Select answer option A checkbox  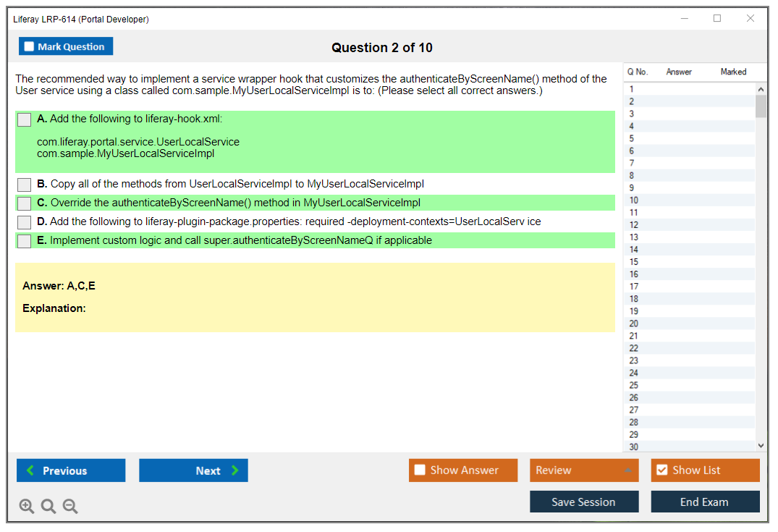point(25,120)
